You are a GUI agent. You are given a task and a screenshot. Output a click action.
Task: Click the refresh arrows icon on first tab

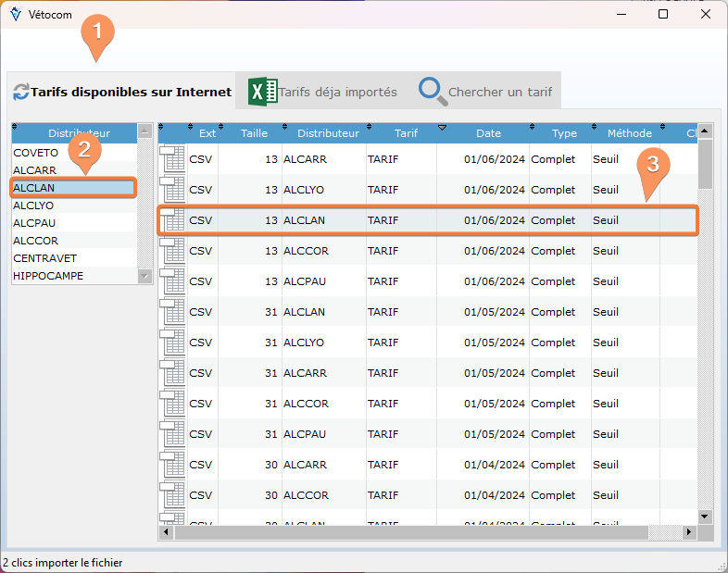click(21, 92)
